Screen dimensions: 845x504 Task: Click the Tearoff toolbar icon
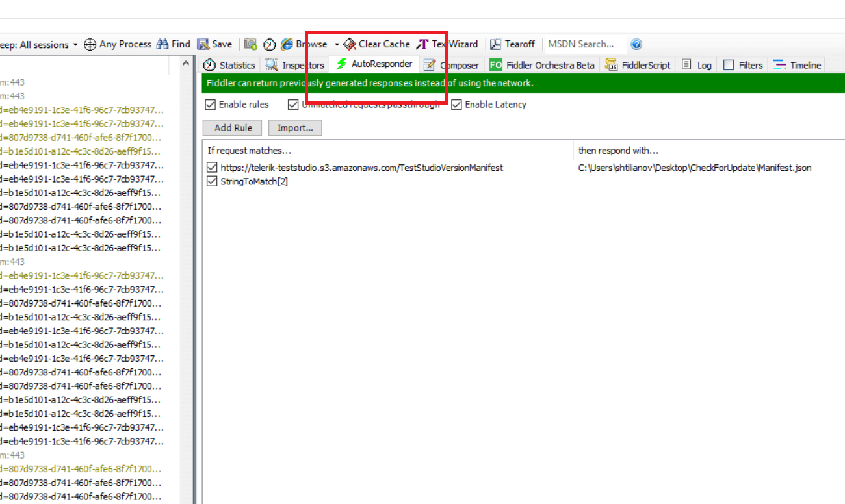tap(495, 44)
